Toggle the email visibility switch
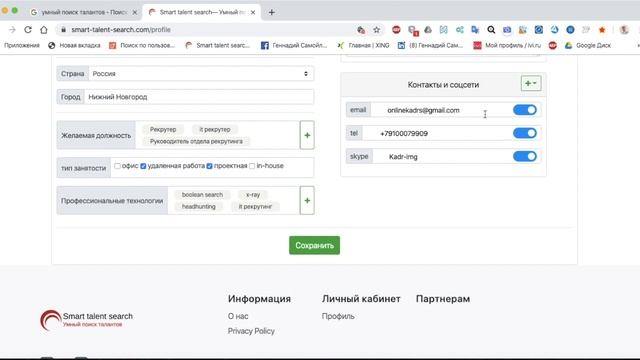The width and height of the screenshot is (640, 360). point(525,110)
